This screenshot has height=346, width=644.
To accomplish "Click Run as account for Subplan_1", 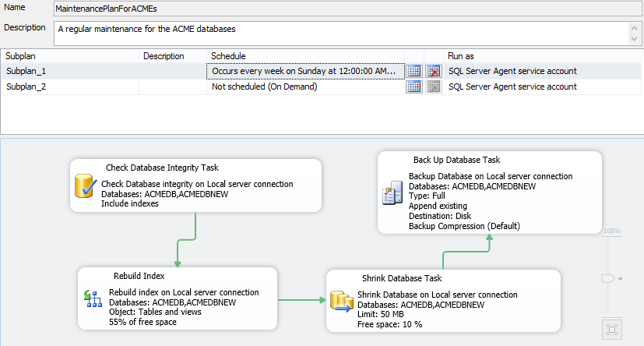I will pos(542,71).
